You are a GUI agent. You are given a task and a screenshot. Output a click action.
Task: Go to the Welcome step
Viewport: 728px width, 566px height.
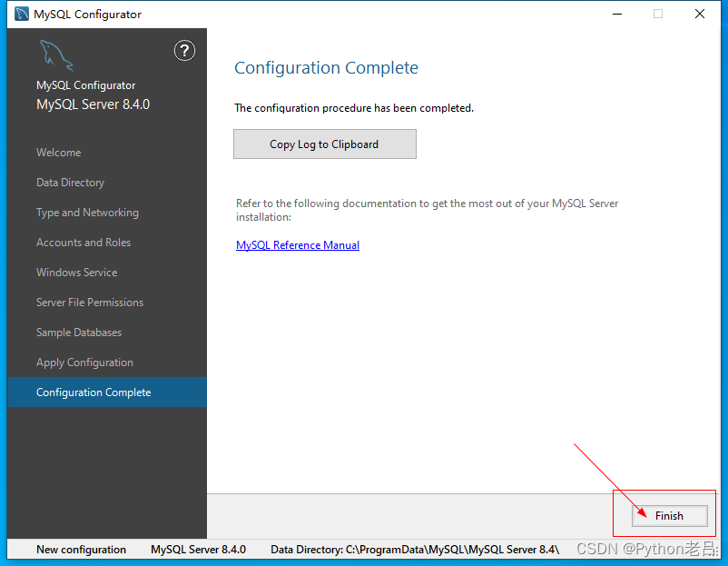(x=58, y=153)
